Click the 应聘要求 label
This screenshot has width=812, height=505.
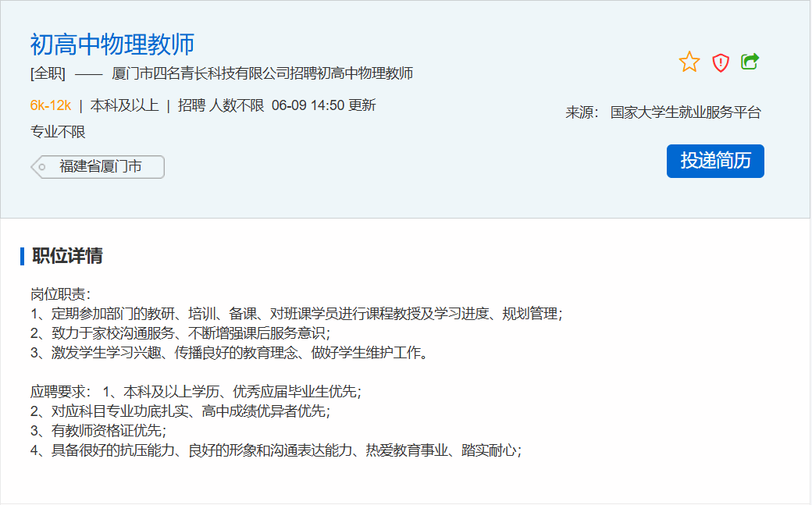[x=61, y=391]
